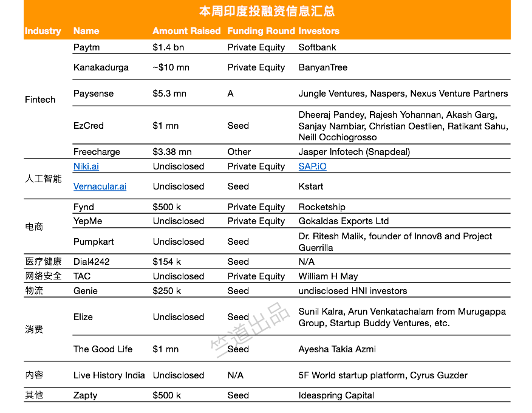Screen dimensions: 532x413
Task: Click the Gokaldas Exports Ltd cell
Action: click(344, 221)
